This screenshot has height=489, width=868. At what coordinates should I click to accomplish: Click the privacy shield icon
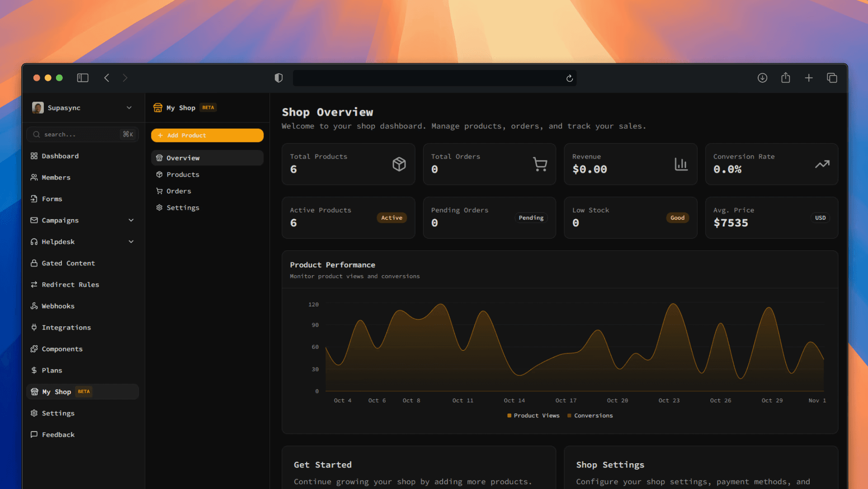278,78
